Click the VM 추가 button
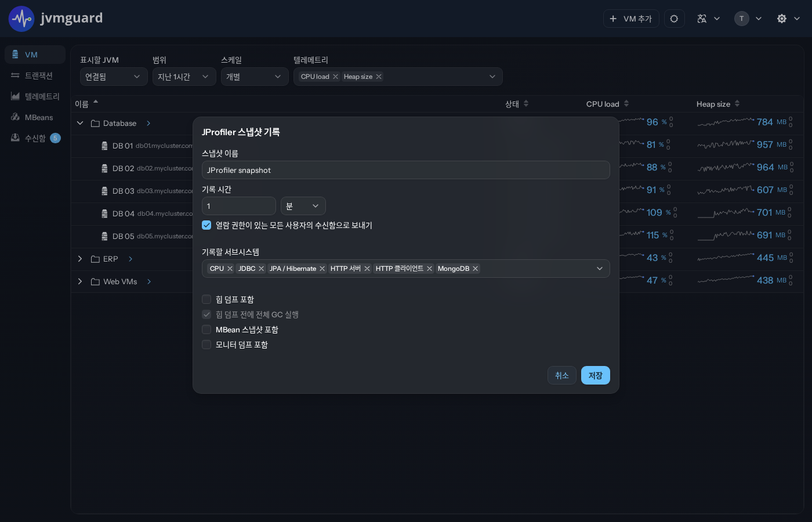 click(631, 19)
